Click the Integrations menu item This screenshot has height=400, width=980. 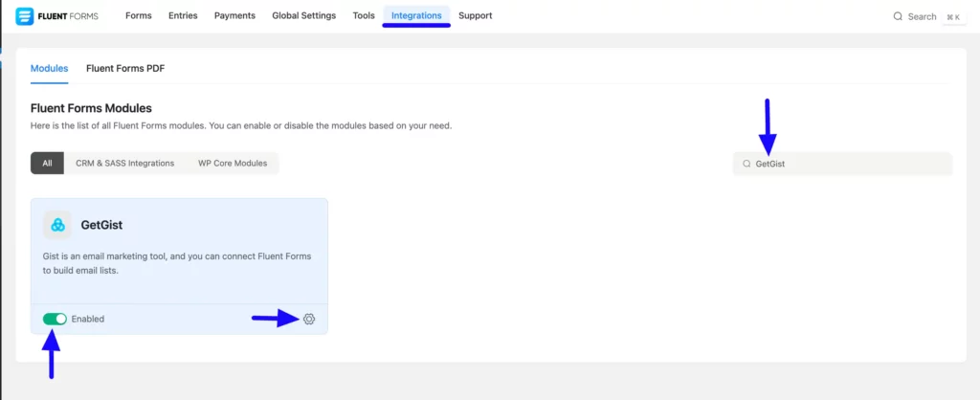(x=416, y=16)
